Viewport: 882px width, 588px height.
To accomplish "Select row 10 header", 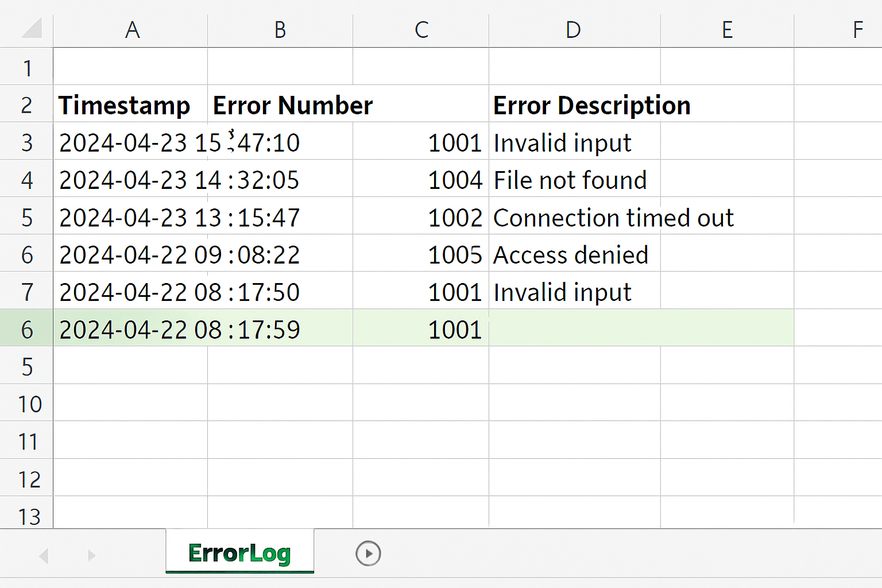I will pos(26,403).
